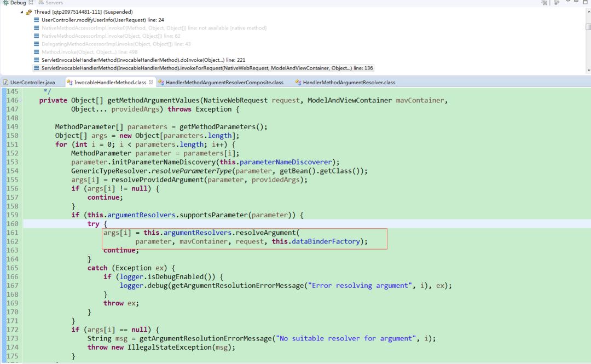Click the ModelAndViewContainer type on line 146
The width and height of the screenshot is (591, 364).
[349, 100]
